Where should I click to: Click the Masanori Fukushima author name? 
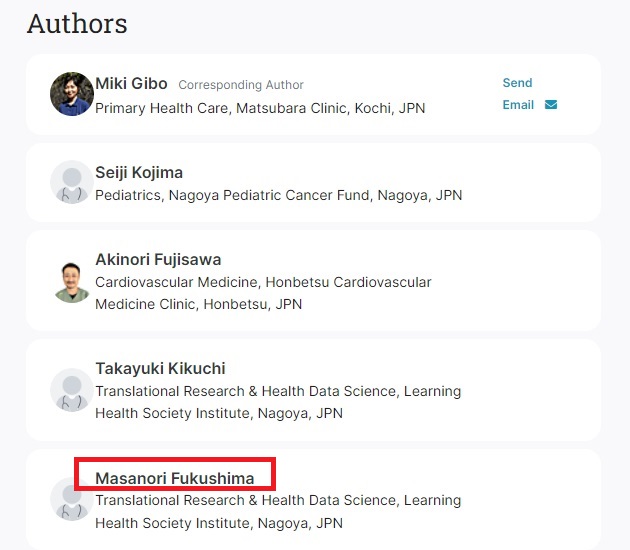[x=175, y=478]
